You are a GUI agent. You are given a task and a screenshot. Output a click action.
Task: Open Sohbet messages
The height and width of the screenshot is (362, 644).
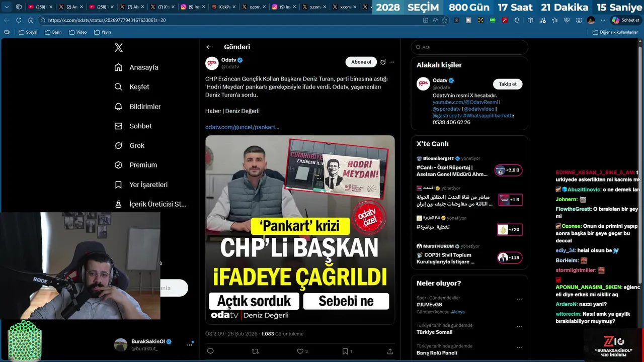pos(133,126)
